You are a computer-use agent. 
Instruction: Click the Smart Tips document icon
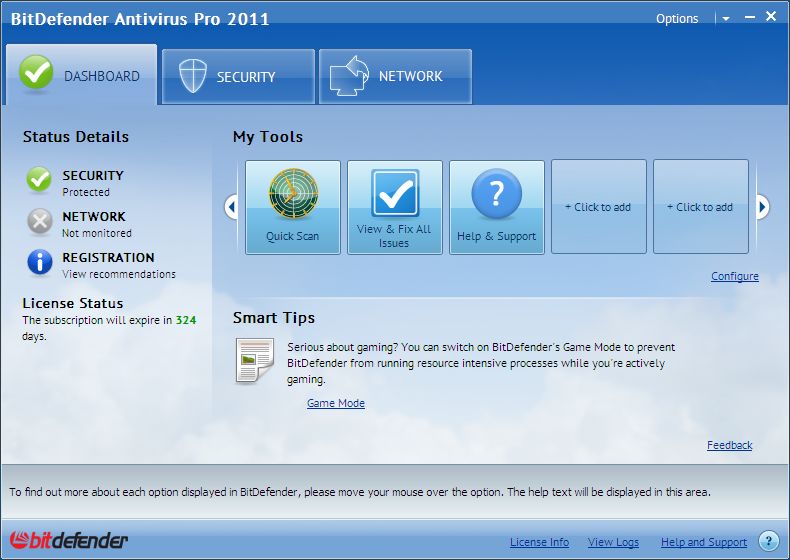(254, 361)
